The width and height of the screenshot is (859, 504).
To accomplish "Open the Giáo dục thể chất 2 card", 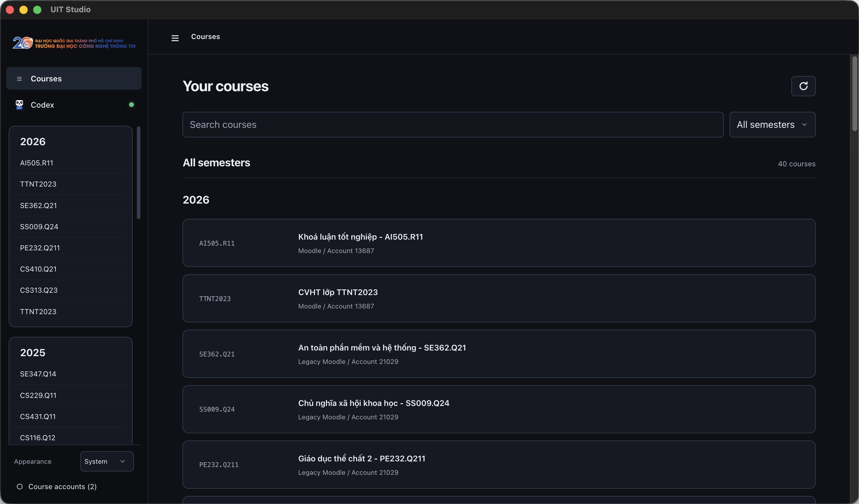I will coord(499,465).
